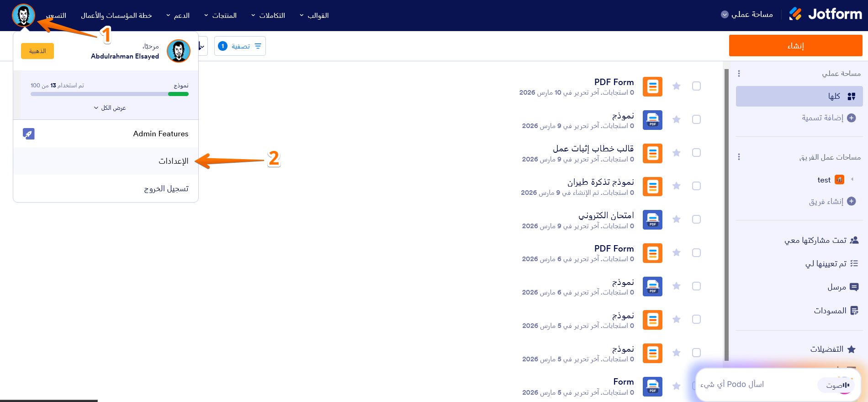Click the نموذج usage progress bar

coord(110,94)
